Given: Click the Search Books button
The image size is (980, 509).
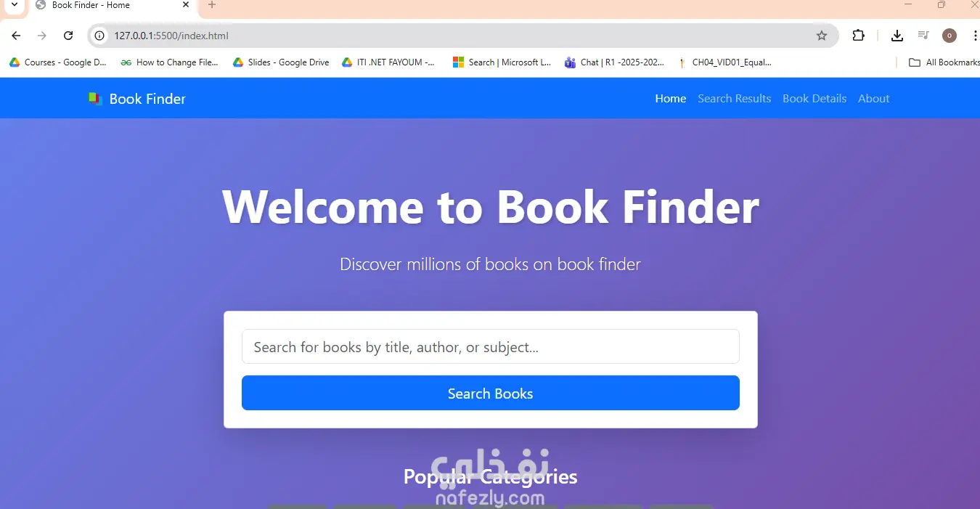Looking at the screenshot, I should pyautogui.click(x=491, y=393).
